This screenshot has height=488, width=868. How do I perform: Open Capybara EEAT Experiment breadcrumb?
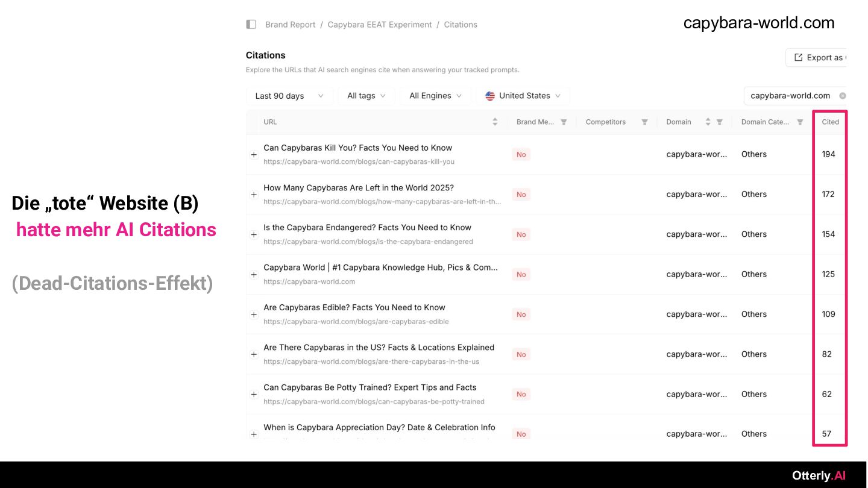pos(380,25)
